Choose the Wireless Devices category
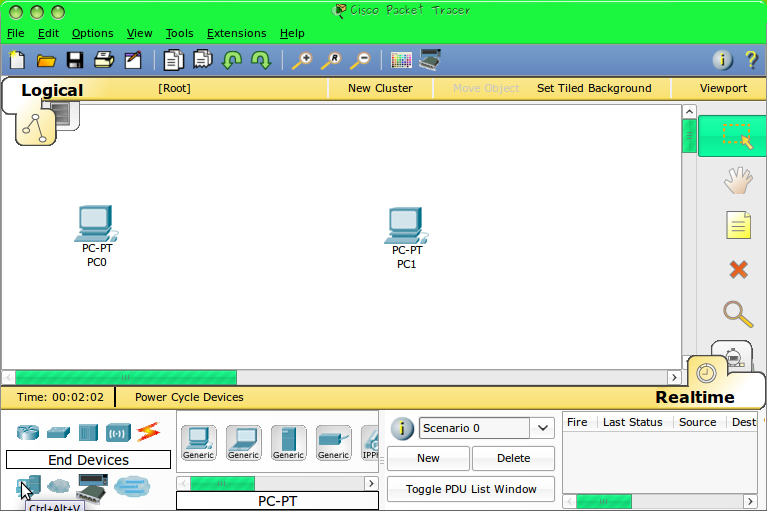This screenshot has height=511, width=767. pos(118,432)
